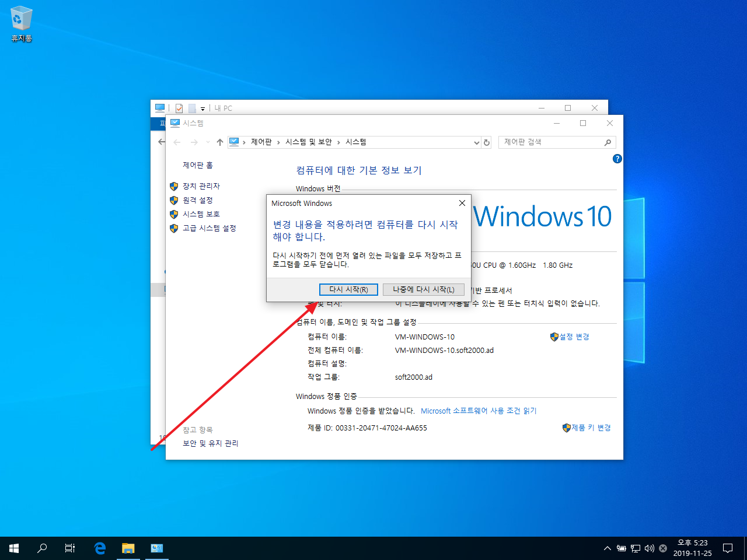
Task: Click the shield icon beside 설정 변경
Action: 554,337
